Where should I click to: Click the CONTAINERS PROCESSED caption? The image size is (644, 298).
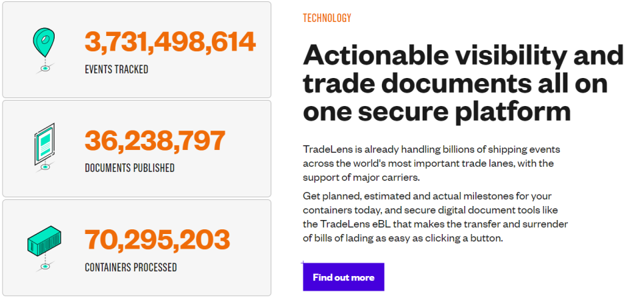click(x=131, y=267)
